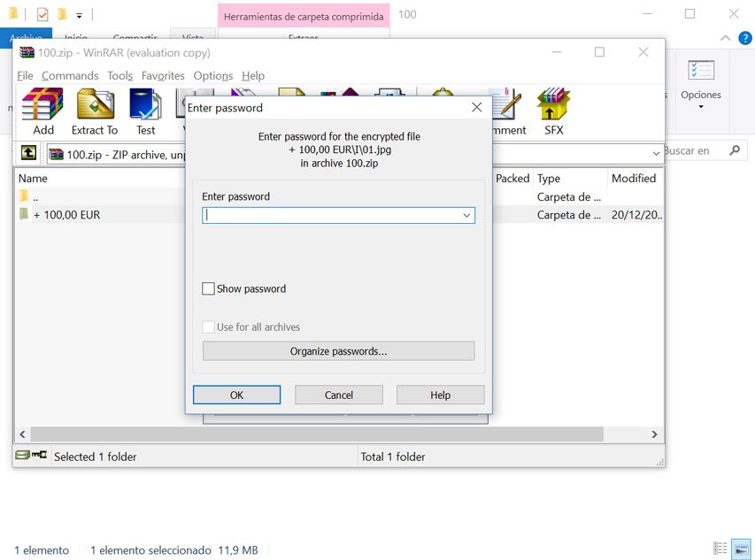
Task: Click the up one level folder icon
Action: pos(28,153)
